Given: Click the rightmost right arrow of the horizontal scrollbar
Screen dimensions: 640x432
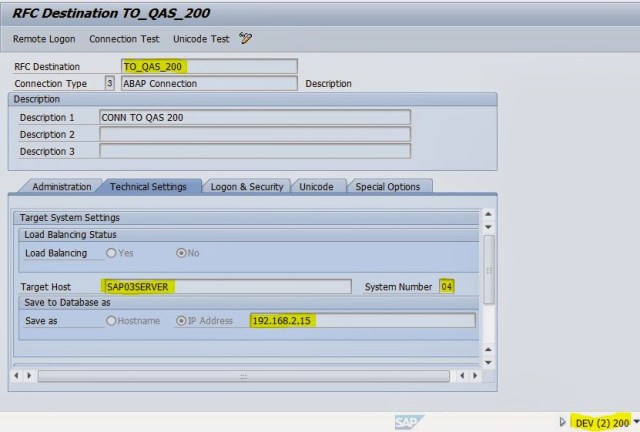Looking at the screenshot, I should coord(475,375).
